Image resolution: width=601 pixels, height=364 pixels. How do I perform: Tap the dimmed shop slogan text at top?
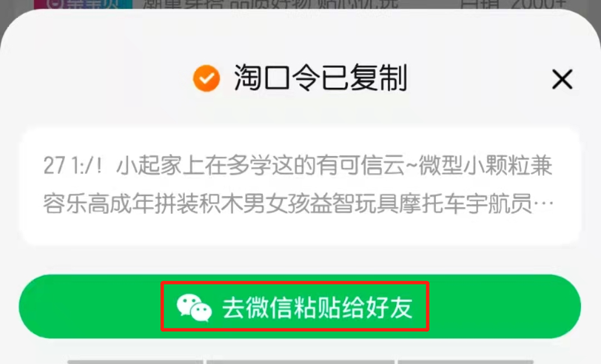(270, 4)
